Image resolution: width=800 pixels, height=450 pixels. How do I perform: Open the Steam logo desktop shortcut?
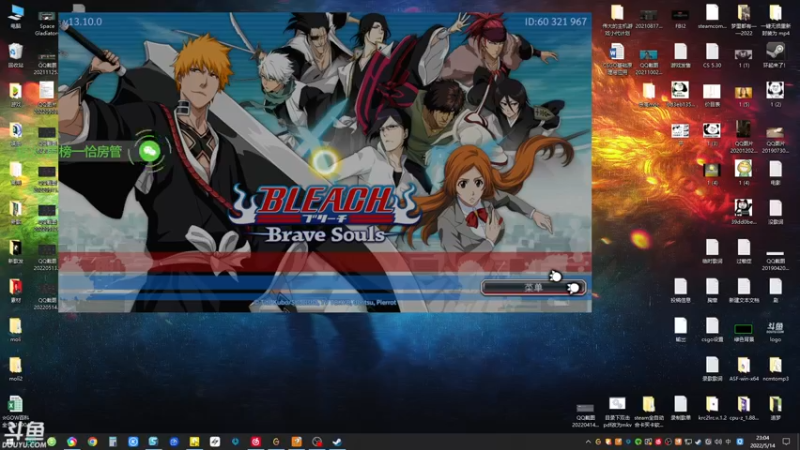[775, 55]
